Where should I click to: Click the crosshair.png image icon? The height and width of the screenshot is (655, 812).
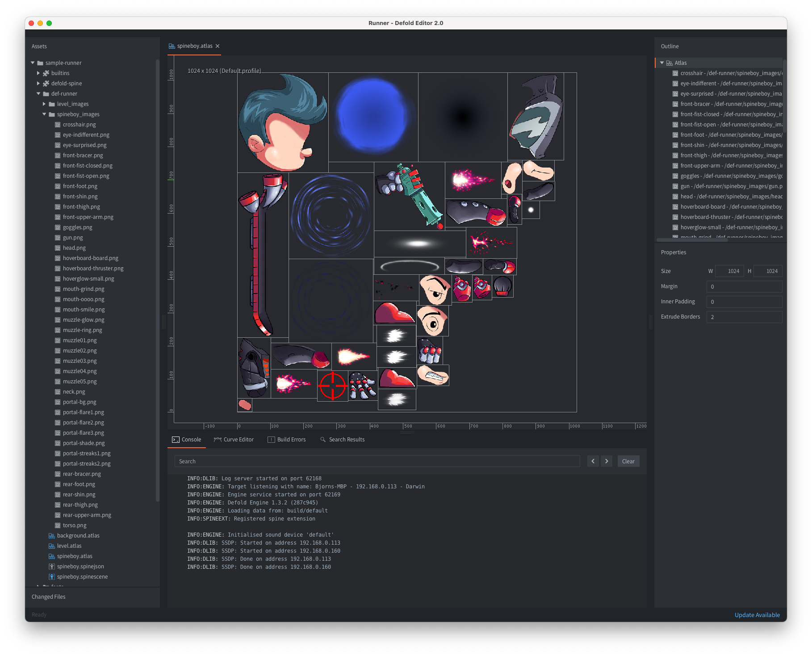click(x=58, y=125)
